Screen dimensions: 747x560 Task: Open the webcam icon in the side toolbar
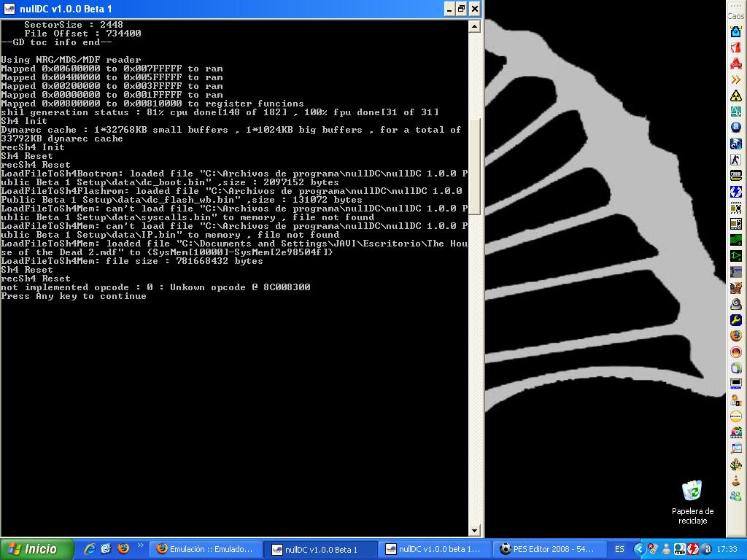pos(736,304)
